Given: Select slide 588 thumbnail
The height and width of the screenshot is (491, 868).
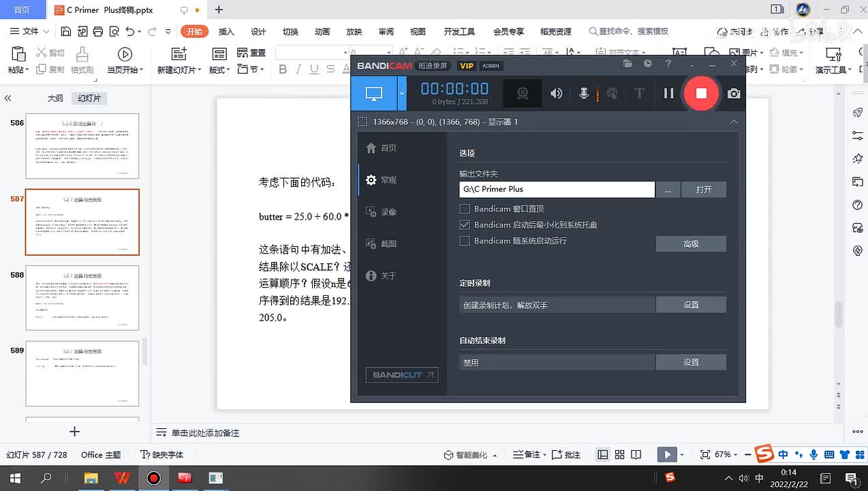Looking at the screenshot, I should tap(82, 299).
